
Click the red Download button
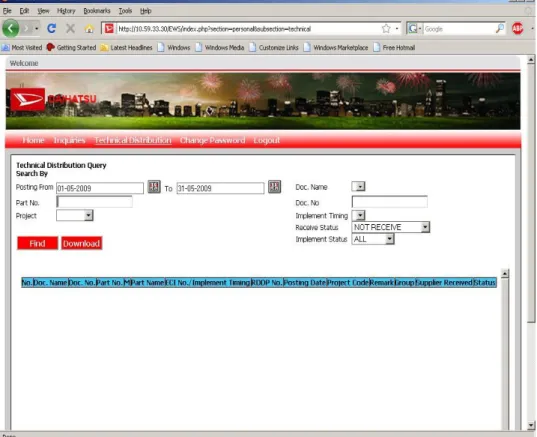pyautogui.click(x=82, y=243)
